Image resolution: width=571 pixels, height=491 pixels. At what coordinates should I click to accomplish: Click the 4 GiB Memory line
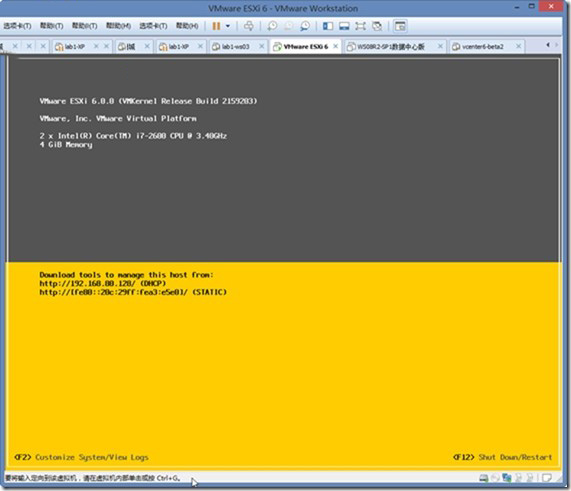[x=66, y=145]
